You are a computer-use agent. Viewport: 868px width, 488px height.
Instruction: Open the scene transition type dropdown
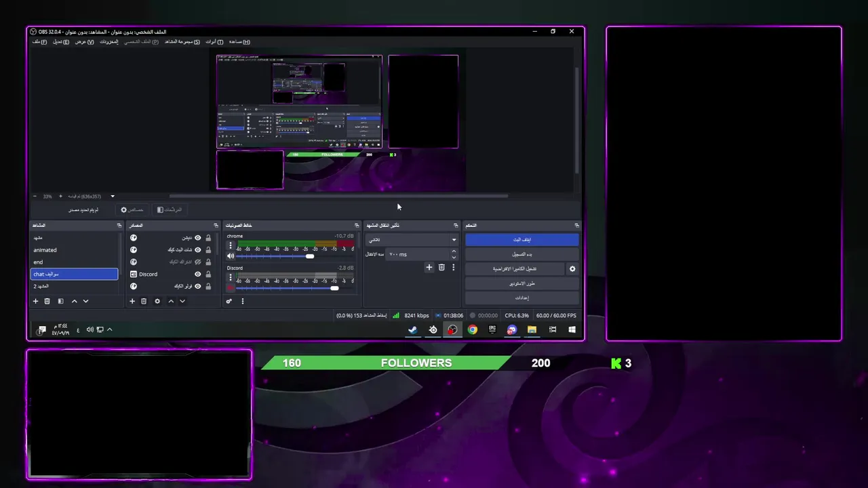[412, 239]
